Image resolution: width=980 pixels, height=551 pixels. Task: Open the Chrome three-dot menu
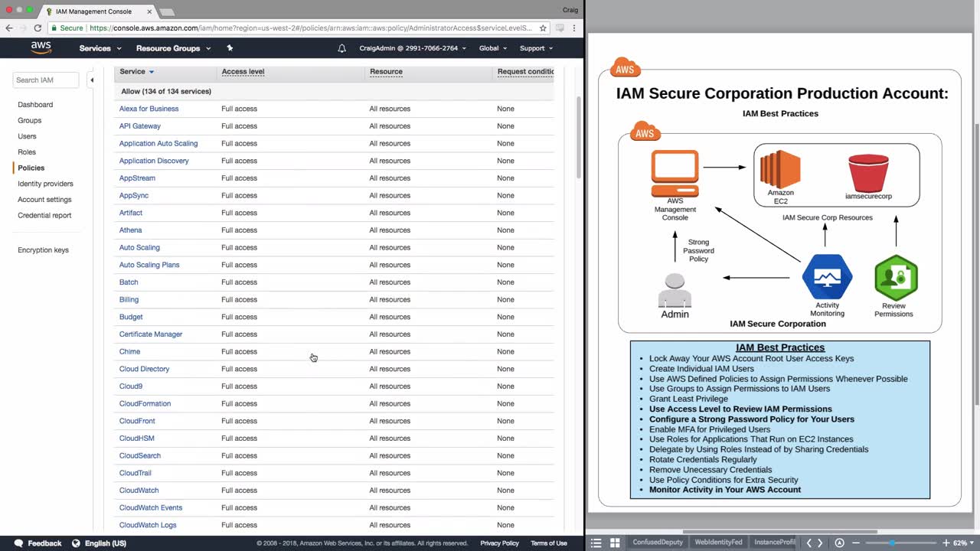coord(574,28)
